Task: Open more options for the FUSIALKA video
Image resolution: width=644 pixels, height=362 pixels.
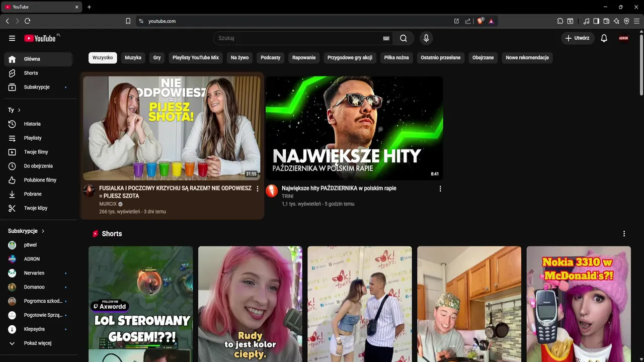Action: click(258, 189)
